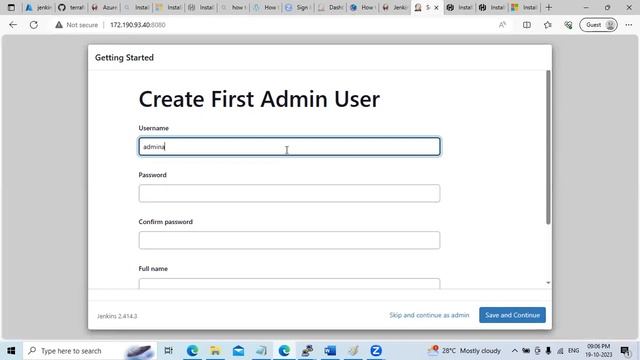Focus the Full name input field
This screenshot has width=640, height=360.
pos(289,283)
